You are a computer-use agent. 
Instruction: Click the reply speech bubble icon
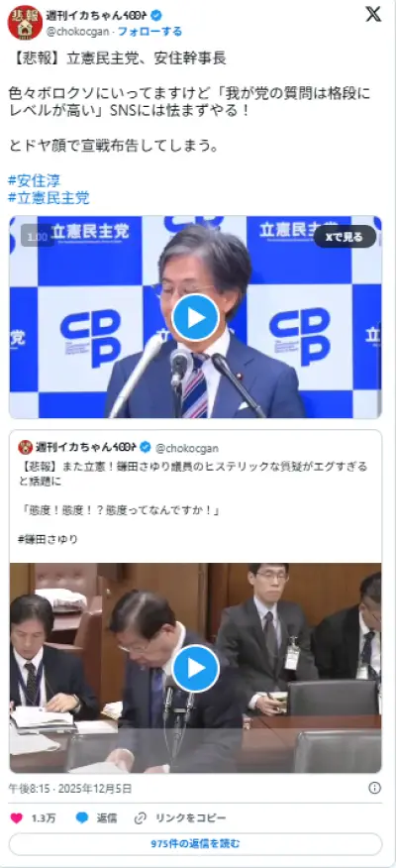[x=82, y=817]
